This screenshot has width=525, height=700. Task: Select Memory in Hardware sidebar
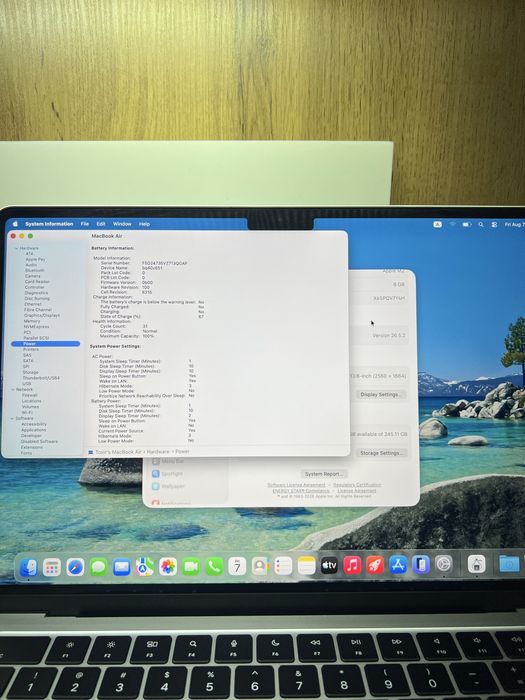(32, 321)
